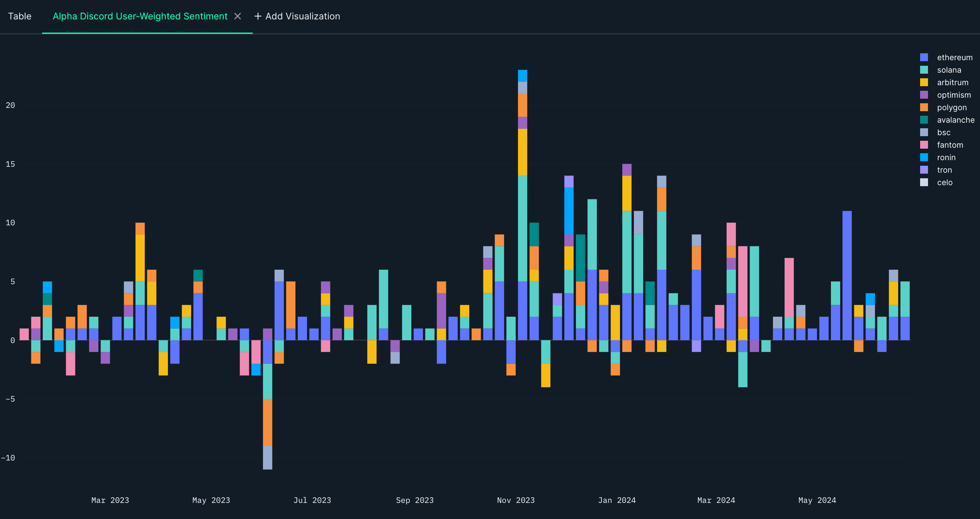Click the arbitrum legend swatch
This screenshot has height=519, width=980.
pyautogui.click(x=924, y=83)
